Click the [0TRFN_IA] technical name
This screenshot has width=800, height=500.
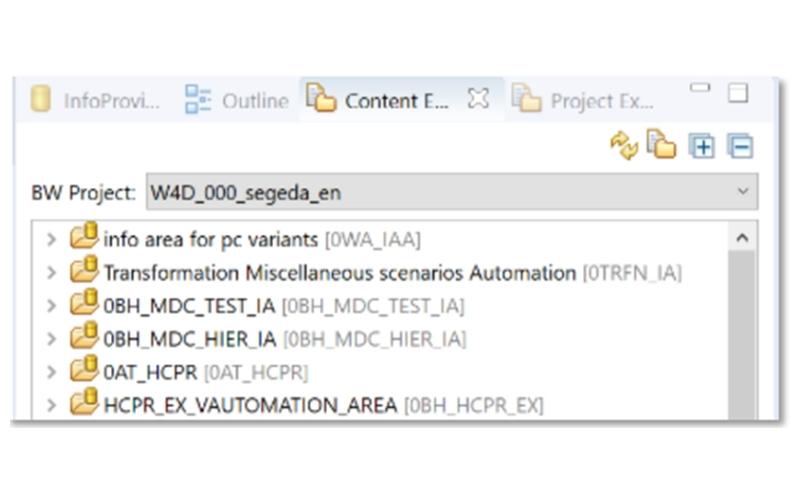click(632, 273)
